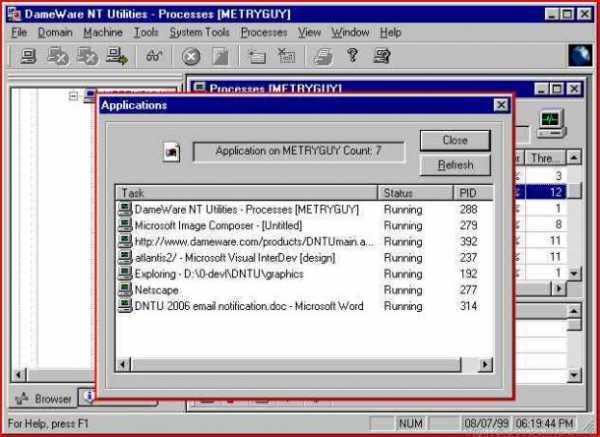The image size is (600, 437).
Task: Click the new folder toolbar icon
Action: point(257,57)
